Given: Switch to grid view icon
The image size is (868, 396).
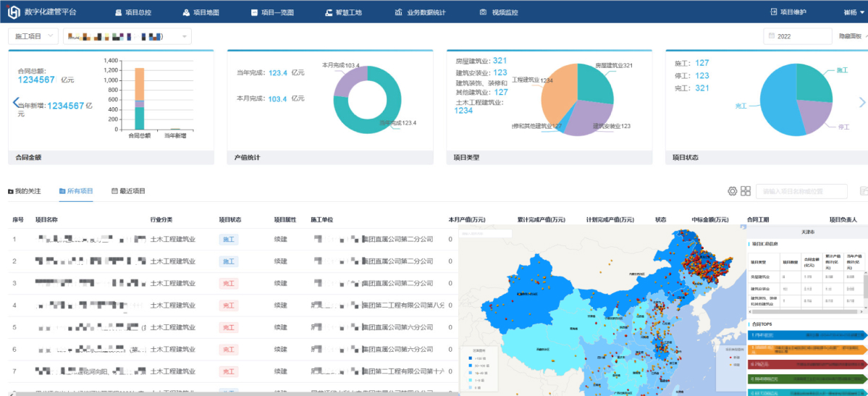Looking at the screenshot, I should [x=746, y=191].
